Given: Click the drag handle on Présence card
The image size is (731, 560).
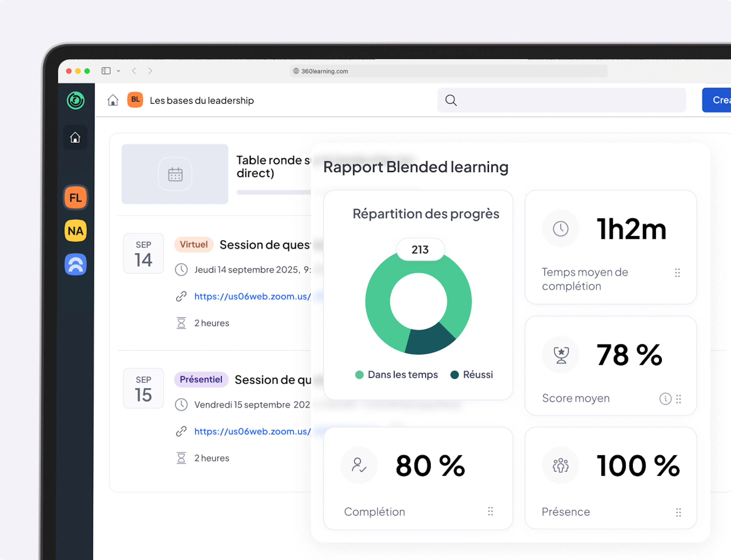Looking at the screenshot, I should point(678,512).
